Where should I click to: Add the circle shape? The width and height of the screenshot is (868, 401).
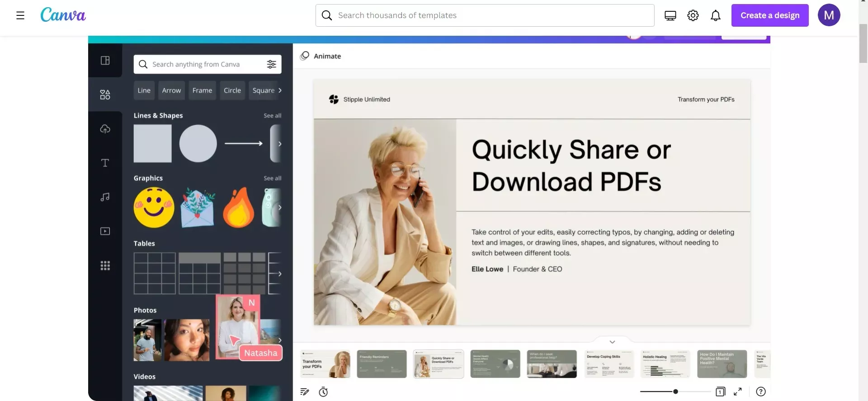coord(198,143)
